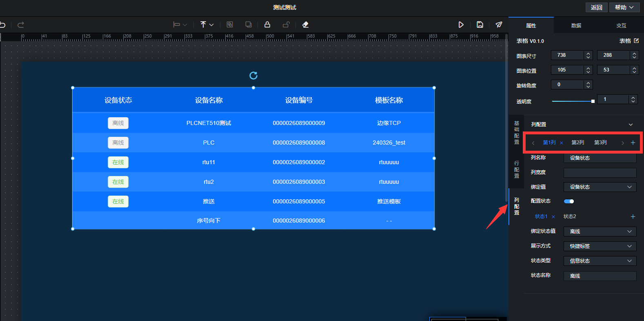Screen dimensions: 644x321
Task: Open the 展示方式 dropdown
Action: (x=600, y=246)
